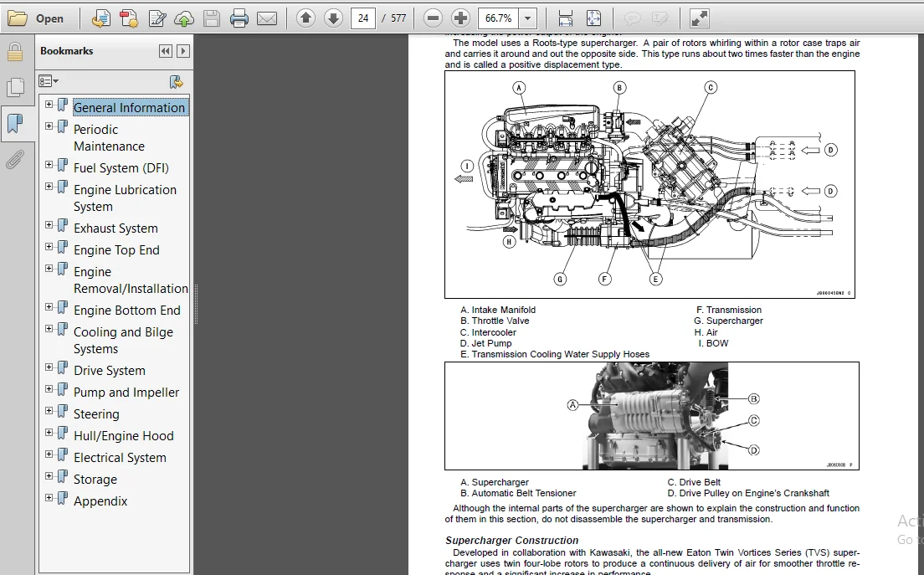924x575 pixels.
Task: Click the security lock icon in the sidebar
Action: [x=15, y=52]
